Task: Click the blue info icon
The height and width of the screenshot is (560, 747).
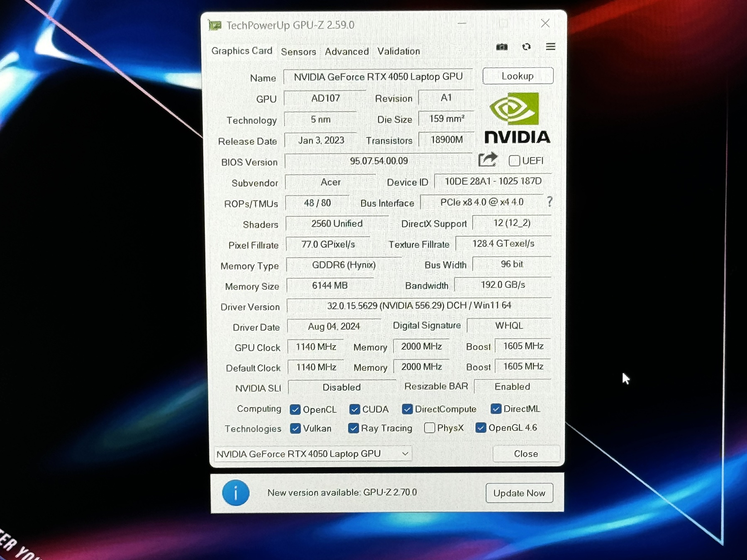Action: [236, 493]
